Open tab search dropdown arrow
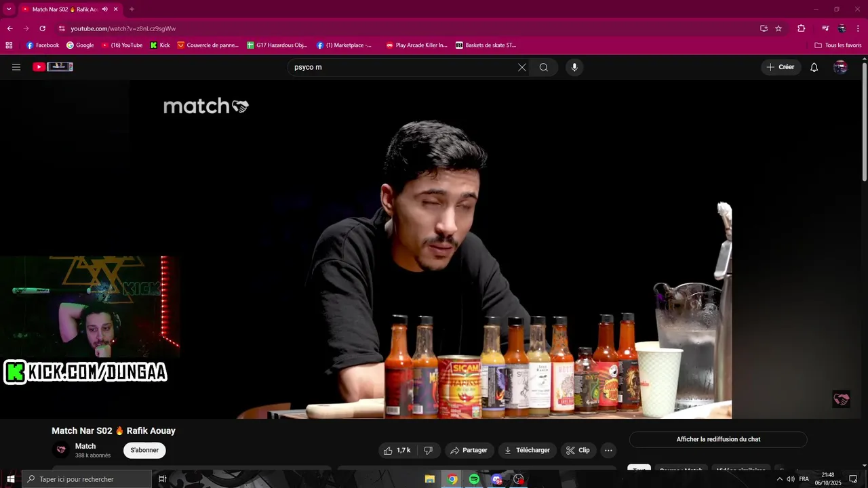The width and height of the screenshot is (868, 488). (9, 9)
